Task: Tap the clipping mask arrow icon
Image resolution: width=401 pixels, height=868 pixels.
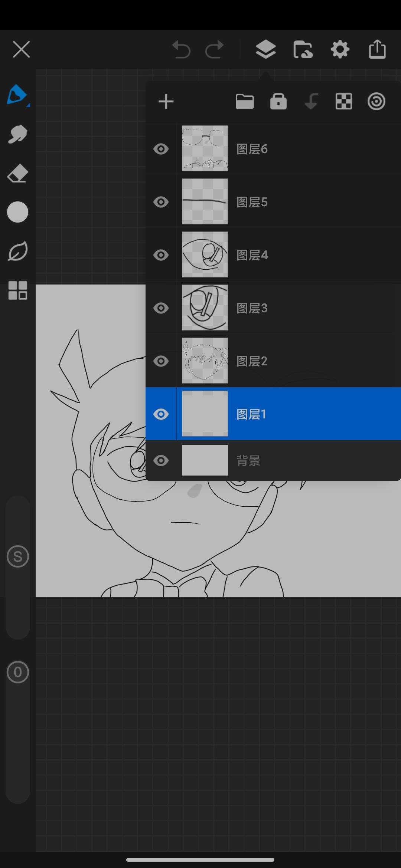Action: (311, 102)
